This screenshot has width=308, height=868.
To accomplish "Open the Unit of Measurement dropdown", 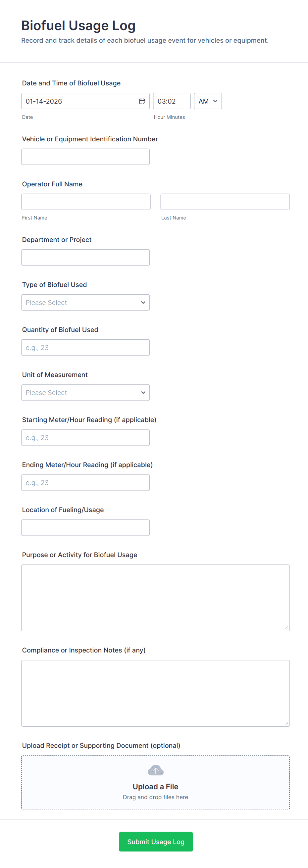I will [85, 393].
